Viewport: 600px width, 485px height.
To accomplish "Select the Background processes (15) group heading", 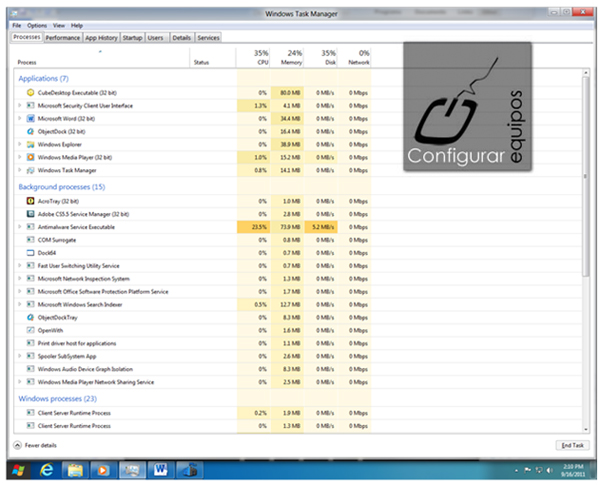I will tap(62, 187).
